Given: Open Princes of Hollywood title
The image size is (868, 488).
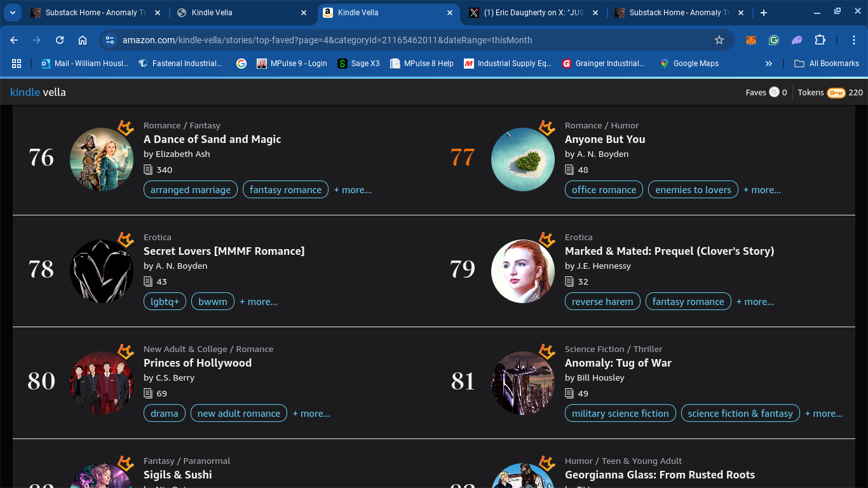Looking at the screenshot, I should [198, 363].
